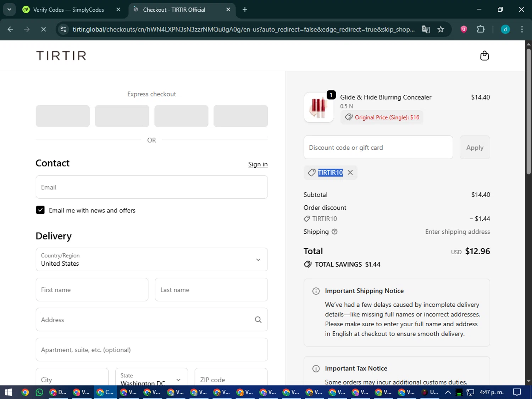
Task: Open Windows notification center icon
Action: point(517,392)
